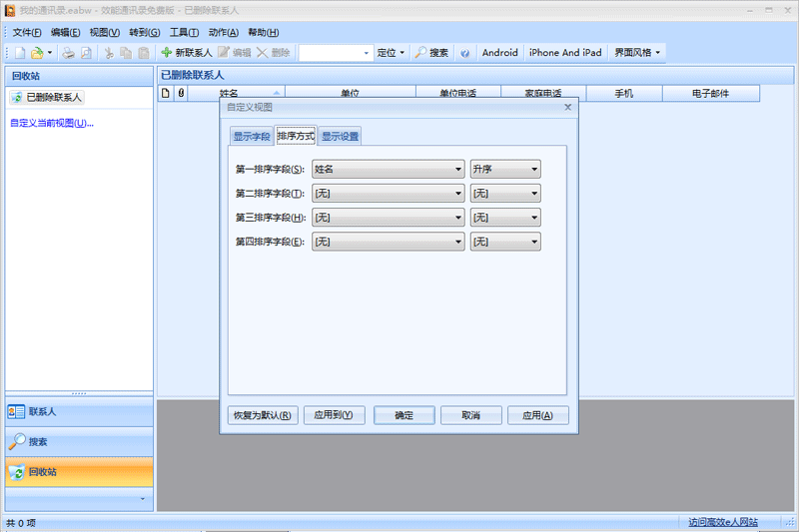Click the 单位 column header
This screenshot has width=799, height=532.
click(x=351, y=91)
